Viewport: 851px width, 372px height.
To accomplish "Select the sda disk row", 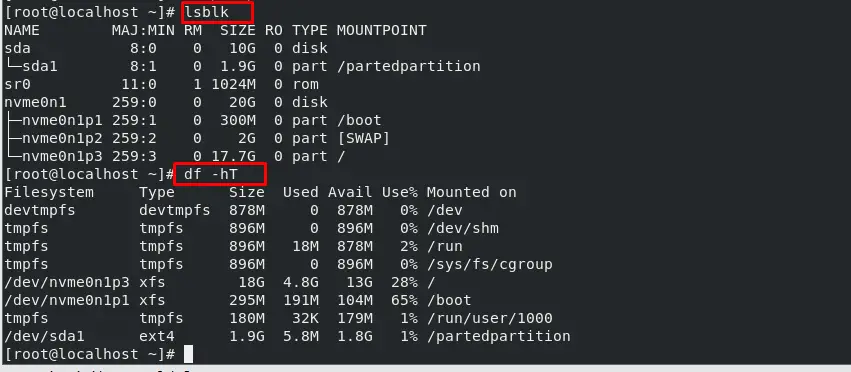I will [x=166, y=48].
